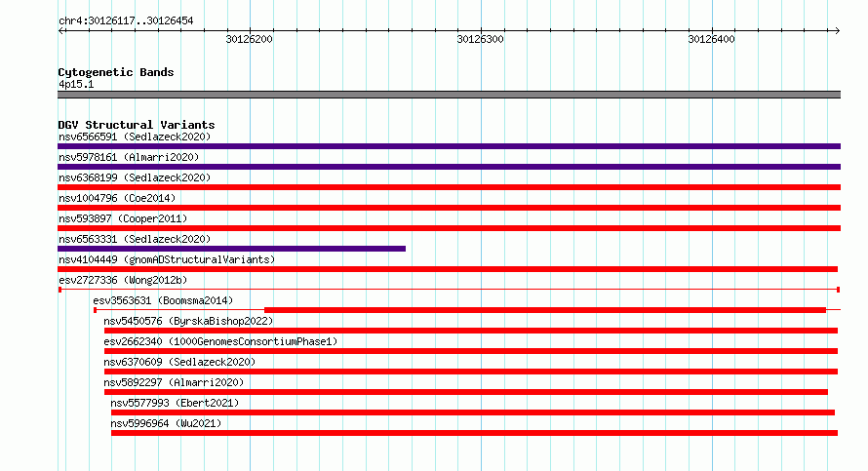This screenshot has height=471, width=868.
Task: Open variant nsv6566591 (Sedlazeck2020) label
Action: click(x=135, y=137)
